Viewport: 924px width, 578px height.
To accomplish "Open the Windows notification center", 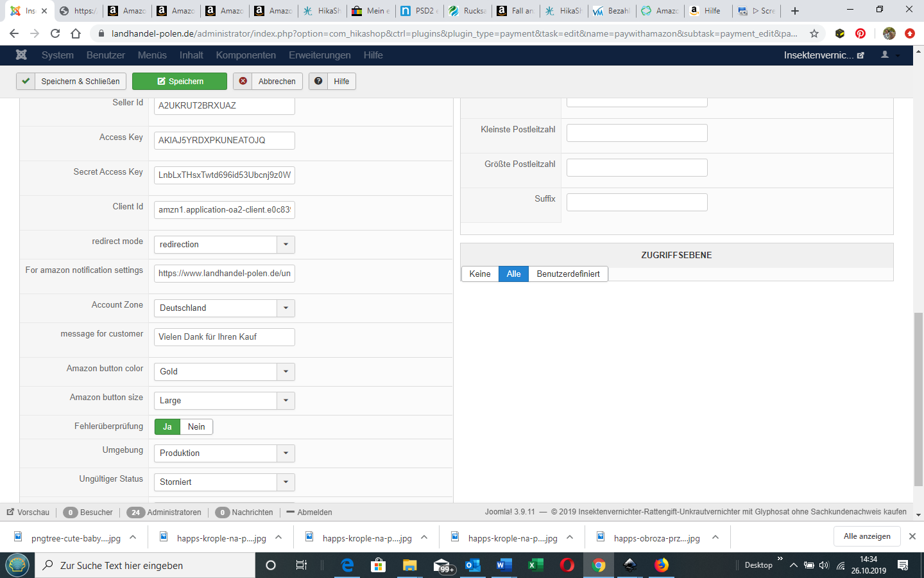I will 903,565.
